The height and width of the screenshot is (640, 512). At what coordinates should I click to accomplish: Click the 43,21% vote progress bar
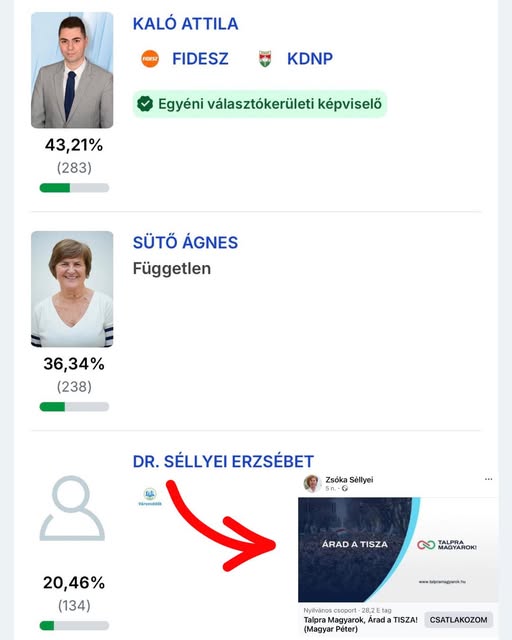click(x=74, y=188)
